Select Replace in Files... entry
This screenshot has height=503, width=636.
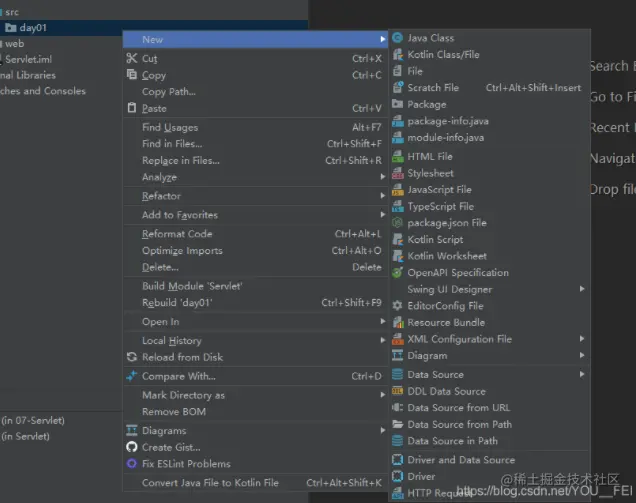point(256,161)
